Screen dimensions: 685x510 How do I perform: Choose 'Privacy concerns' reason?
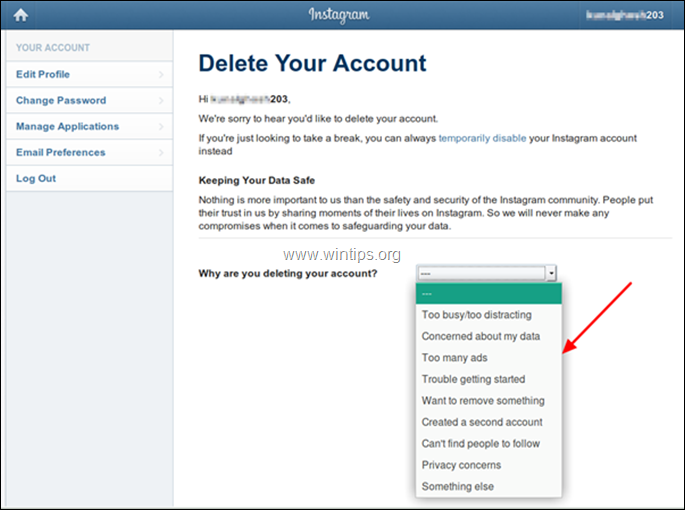489,465
